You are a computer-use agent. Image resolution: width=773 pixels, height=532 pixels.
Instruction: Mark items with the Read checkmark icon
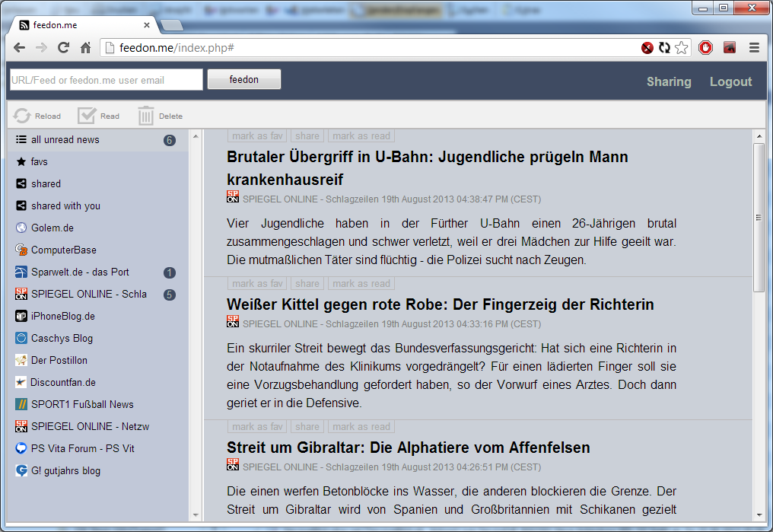click(87, 116)
